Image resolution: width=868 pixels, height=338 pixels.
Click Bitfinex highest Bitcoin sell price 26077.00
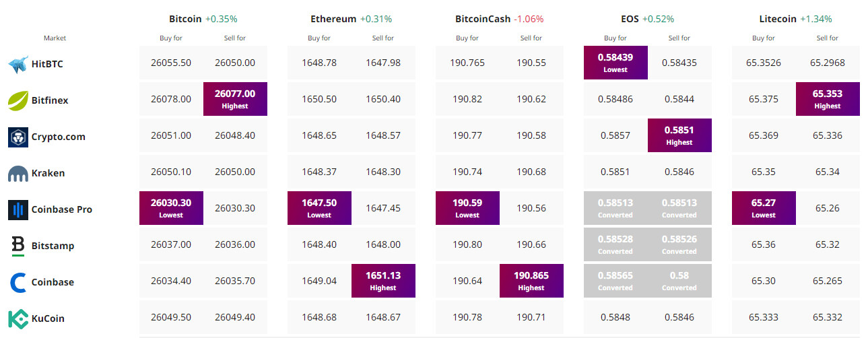tap(235, 99)
